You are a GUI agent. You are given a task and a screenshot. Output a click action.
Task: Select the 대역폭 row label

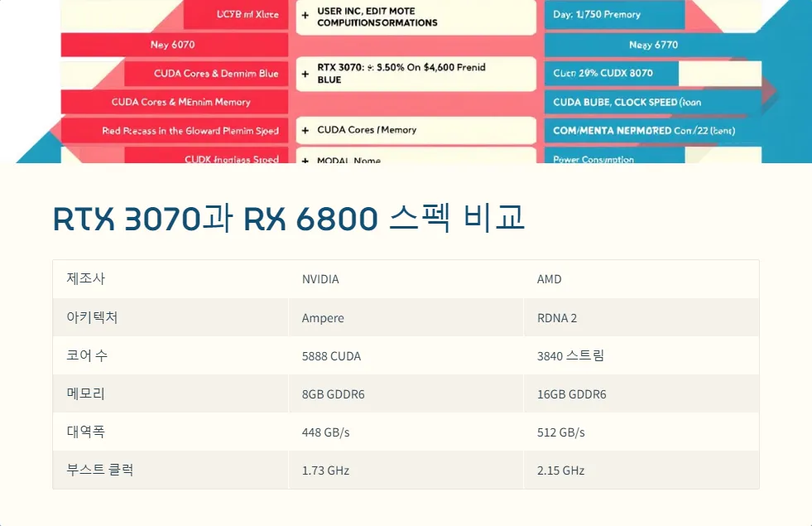click(x=86, y=432)
